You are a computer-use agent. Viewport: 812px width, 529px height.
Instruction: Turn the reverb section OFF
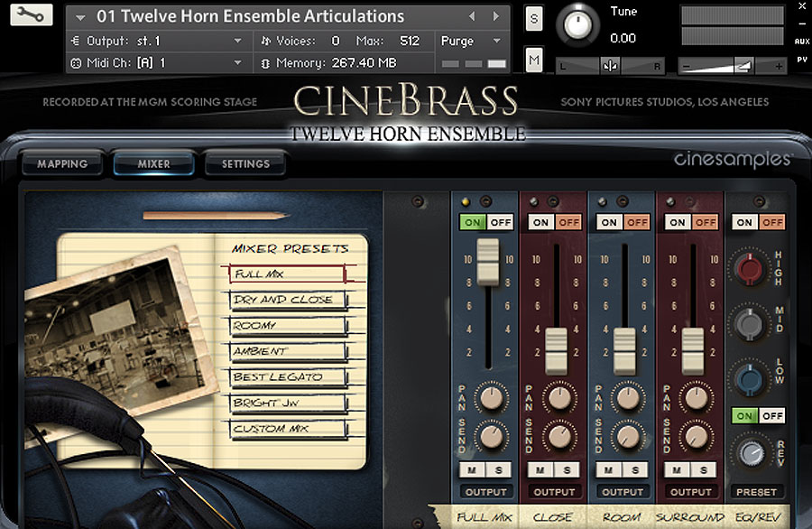772,415
